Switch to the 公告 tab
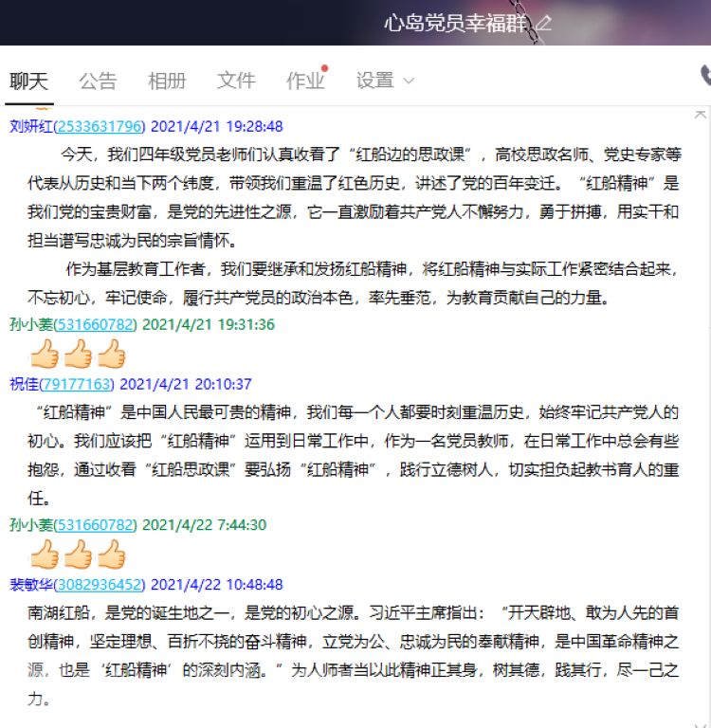This screenshot has height=728, width=711. click(x=98, y=81)
